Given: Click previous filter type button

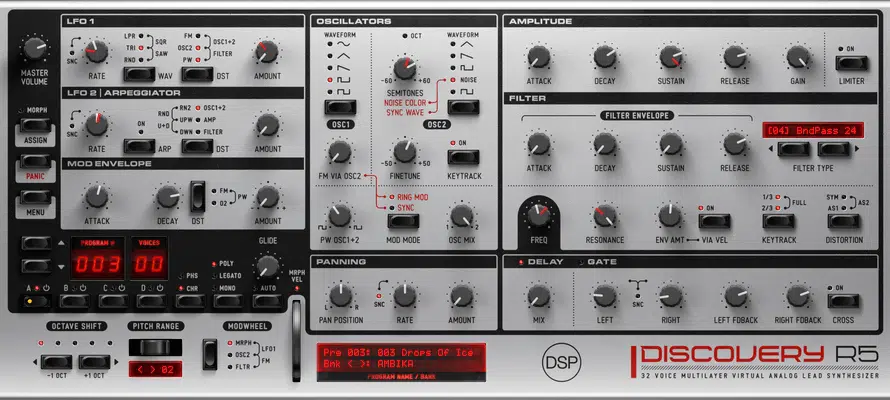Looking at the screenshot, I should click(794, 149).
